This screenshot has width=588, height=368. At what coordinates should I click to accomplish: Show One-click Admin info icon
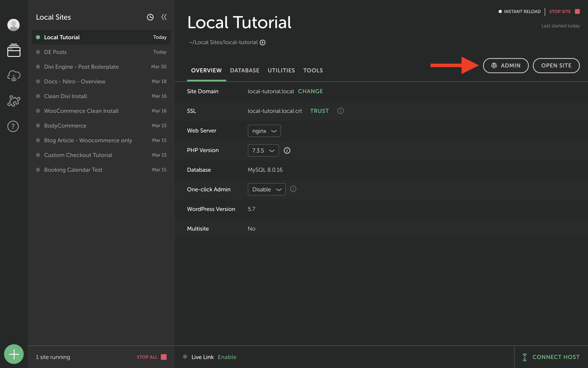point(293,189)
